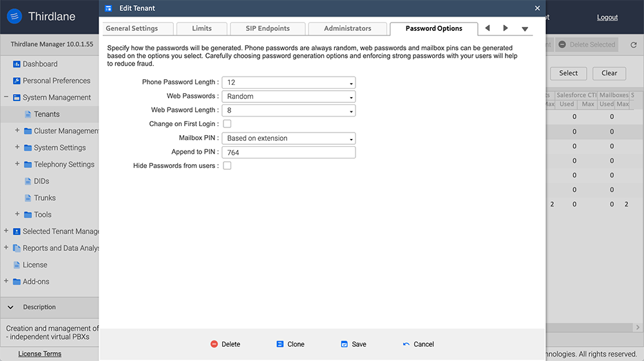Click the Thirdlane logo icon
This screenshot has height=361, width=644.
point(14,17)
